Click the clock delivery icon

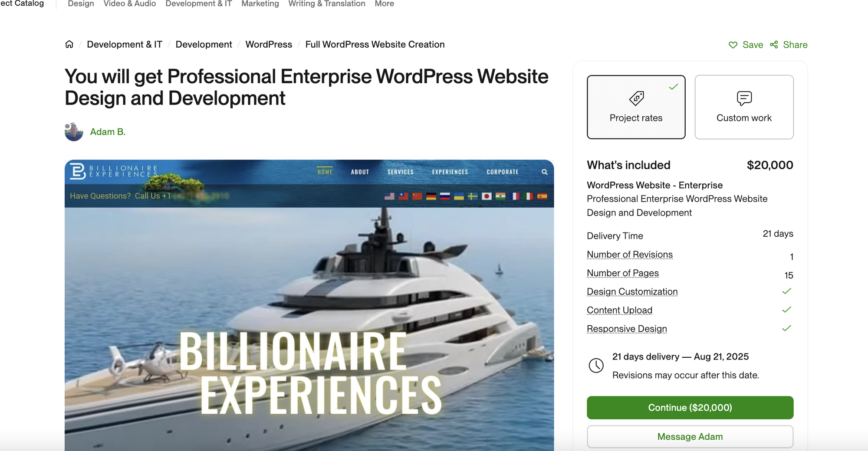tap(596, 365)
